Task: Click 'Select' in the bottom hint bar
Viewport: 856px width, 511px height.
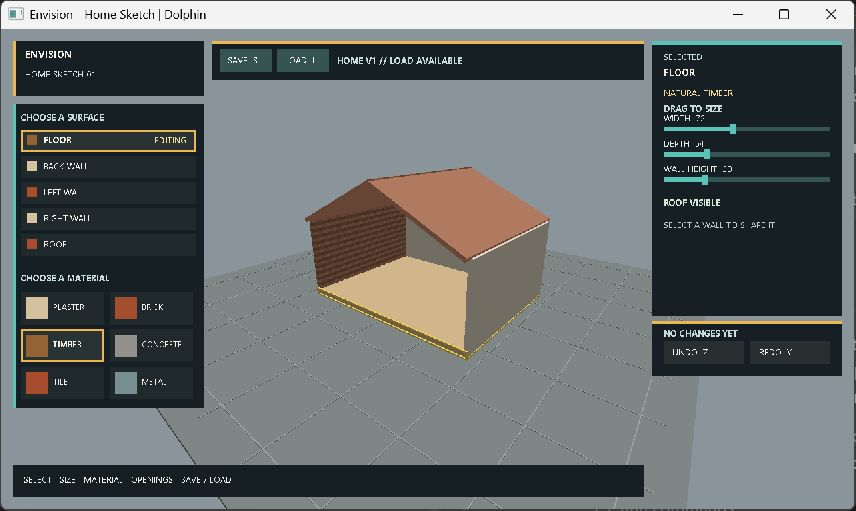Action: coord(37,480)
